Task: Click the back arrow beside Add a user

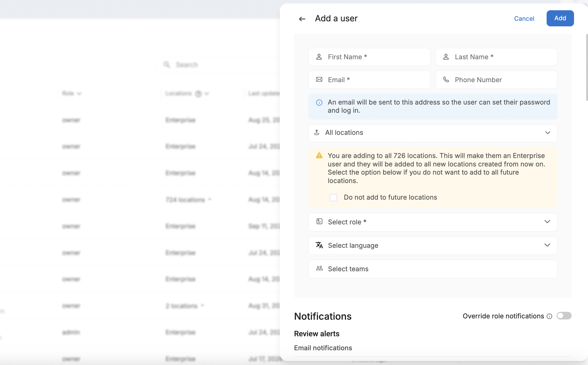Action: click(302, 19)
